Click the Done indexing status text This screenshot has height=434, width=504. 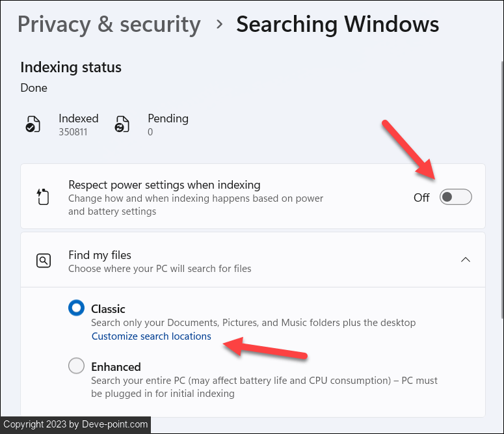click(x=34, y=88)
